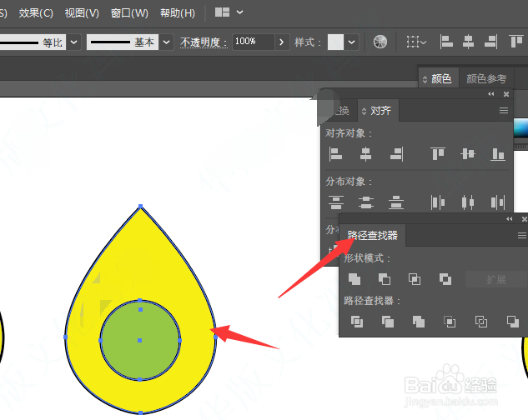Open the 等比 stroke profile dropdown
This screenshot has height=420, width=528.
pyautogui.click(x=74, y=42)
